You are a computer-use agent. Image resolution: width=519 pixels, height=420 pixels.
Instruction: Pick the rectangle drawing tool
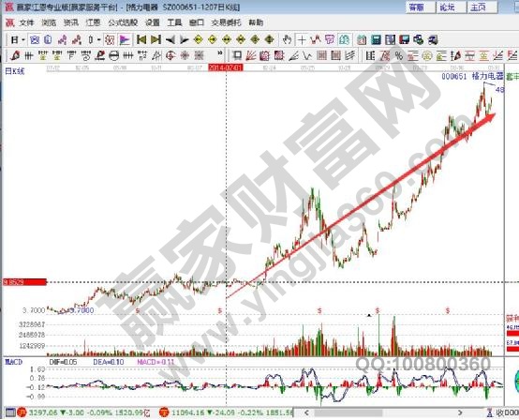(x=237, y=55)
